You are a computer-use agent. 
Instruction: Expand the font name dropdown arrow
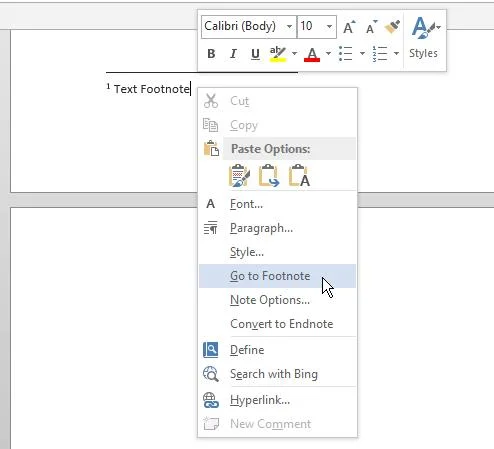tap(289, 26)
